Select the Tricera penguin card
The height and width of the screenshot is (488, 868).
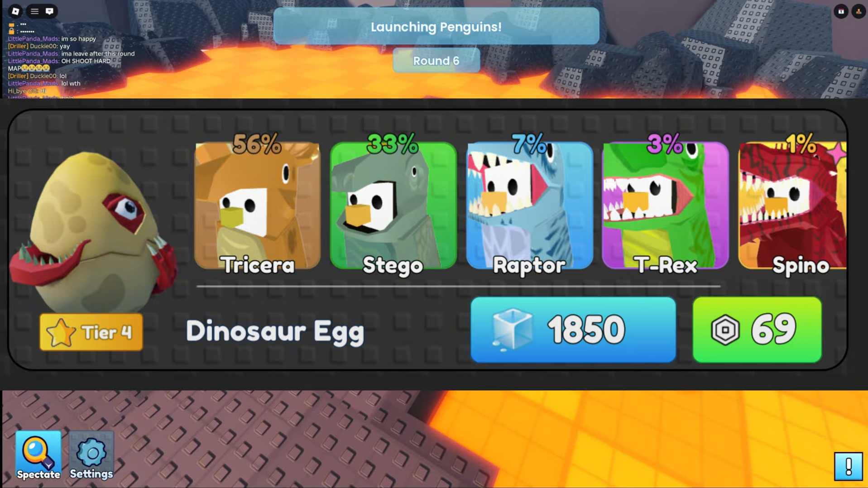[x=257, y=206]
